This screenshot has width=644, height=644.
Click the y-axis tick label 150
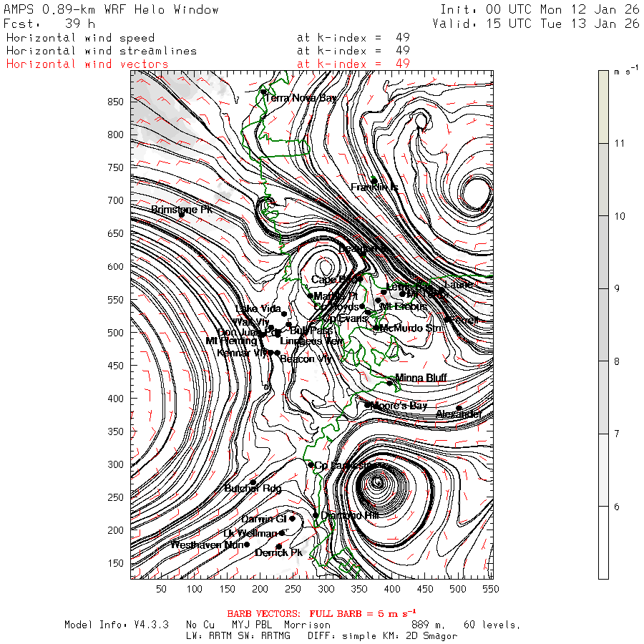pos(115,563)
